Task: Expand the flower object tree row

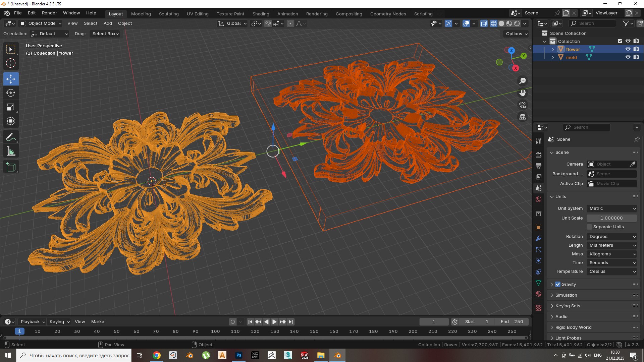Action: tap(553, 49)
